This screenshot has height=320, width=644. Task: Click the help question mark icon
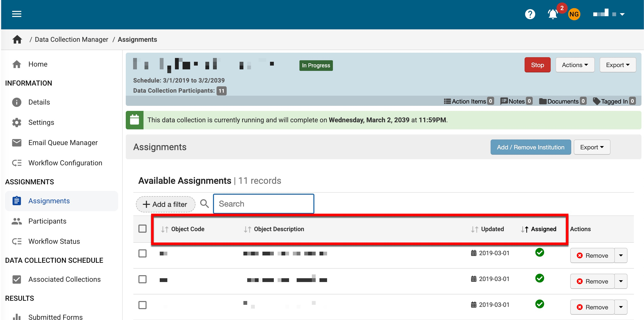click(x=530, y=14)
